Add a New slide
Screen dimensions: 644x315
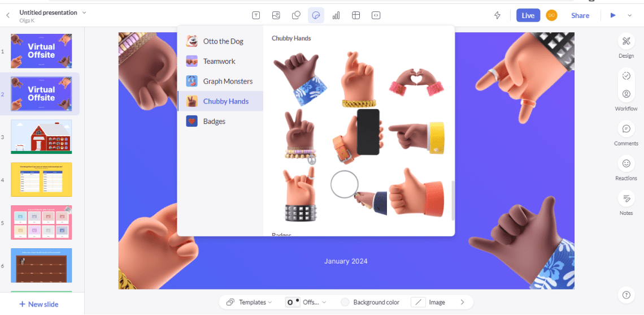coord(39,304)
